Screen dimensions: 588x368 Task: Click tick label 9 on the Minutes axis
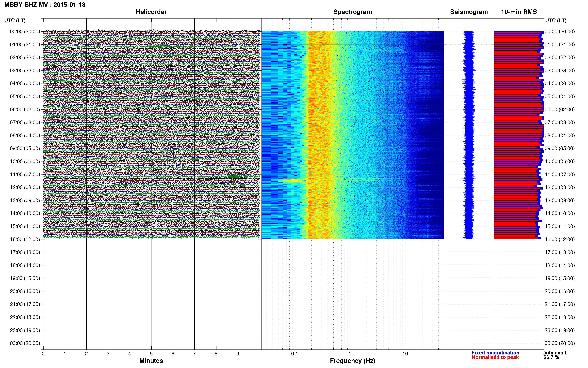tap(238, 354)
